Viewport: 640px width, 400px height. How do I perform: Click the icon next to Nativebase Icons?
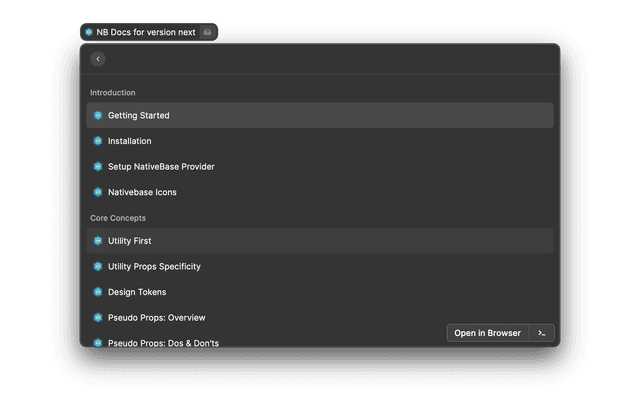click(x=98, y=192)
